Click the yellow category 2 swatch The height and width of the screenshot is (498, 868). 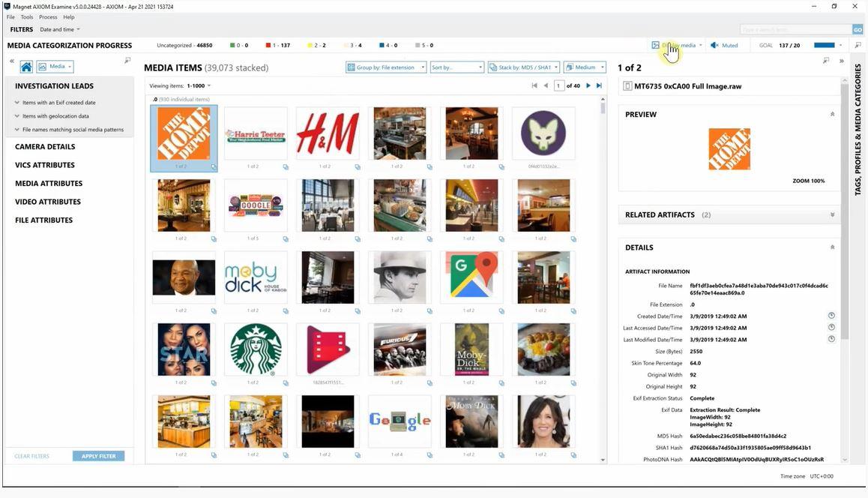(310, 46)
